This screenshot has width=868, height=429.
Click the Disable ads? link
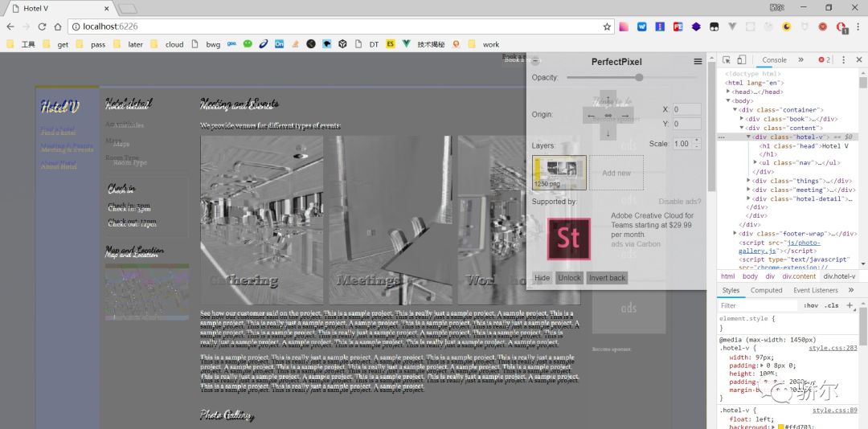point(680,202)
